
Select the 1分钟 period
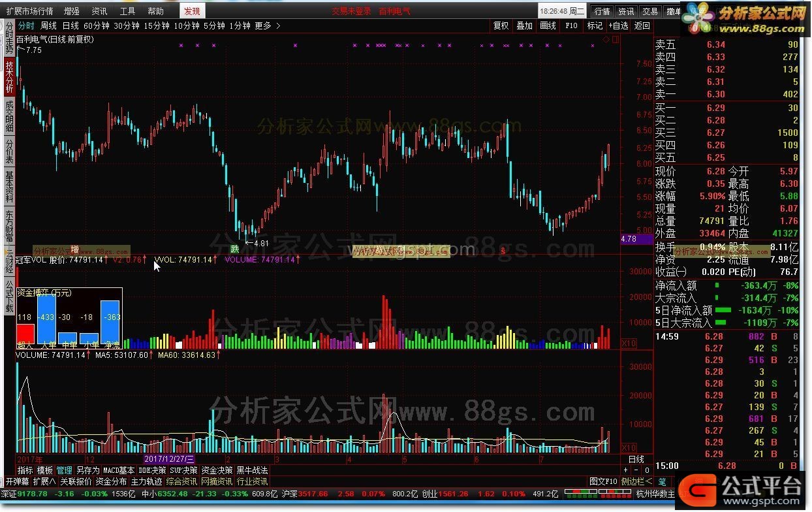coord(240,25)
